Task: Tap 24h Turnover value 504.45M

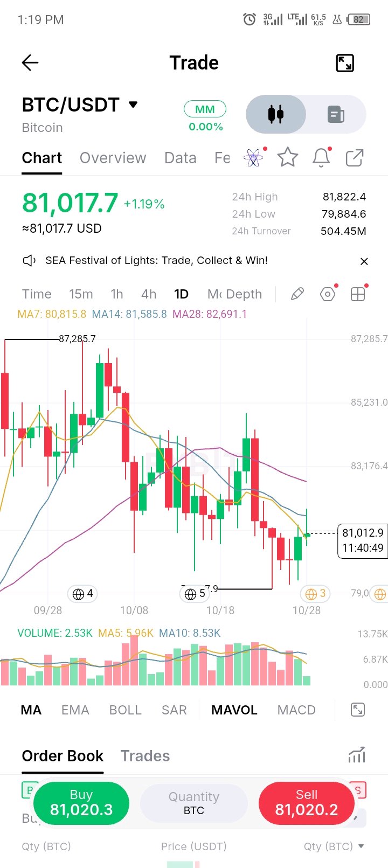Action: click(x=343, y=231)
